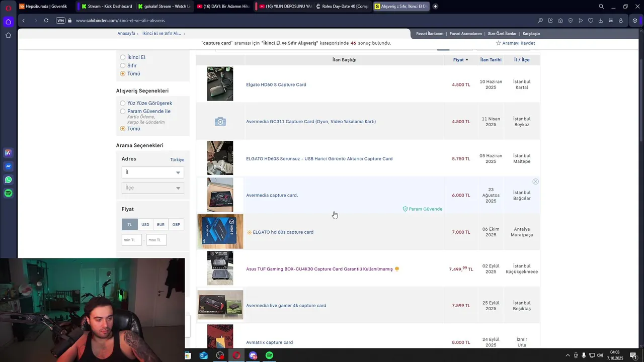Open the Opera sidebar bookmarks star icon

click(x=8, y=35)
